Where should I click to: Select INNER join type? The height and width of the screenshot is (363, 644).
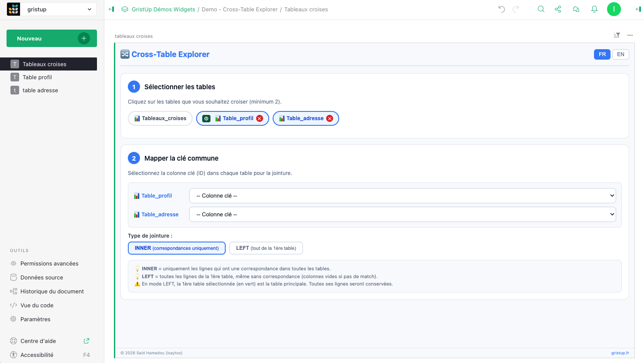click(x=177, y=248)
